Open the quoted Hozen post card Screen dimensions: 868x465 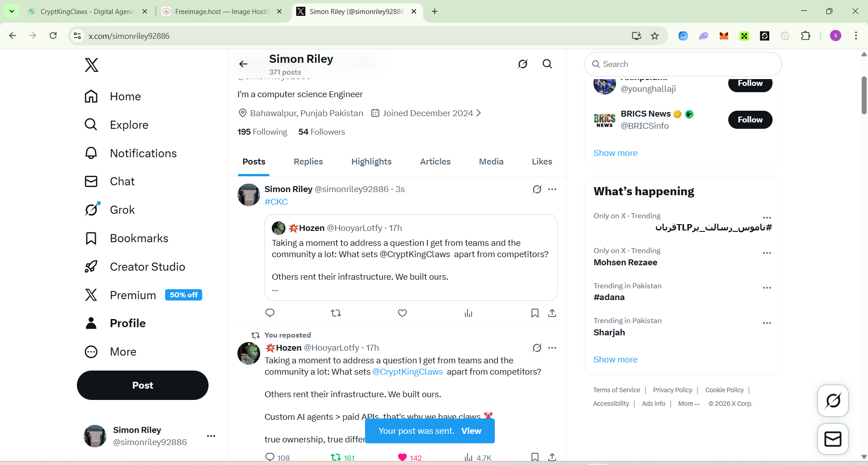[411, 258]
